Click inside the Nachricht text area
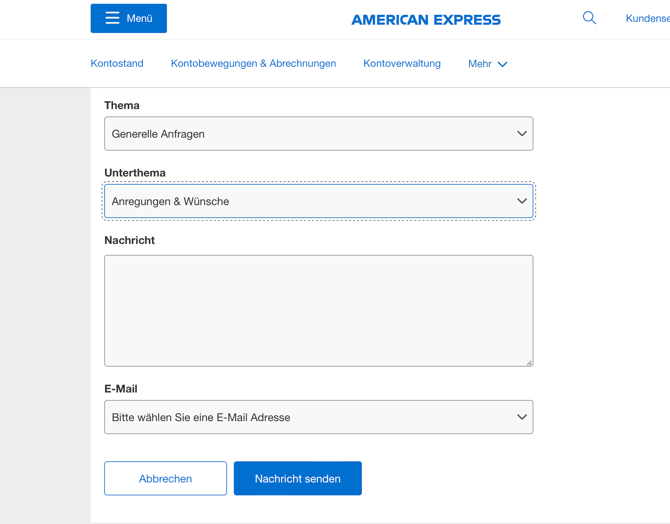670x524 pixels. [x=318, y=310]
